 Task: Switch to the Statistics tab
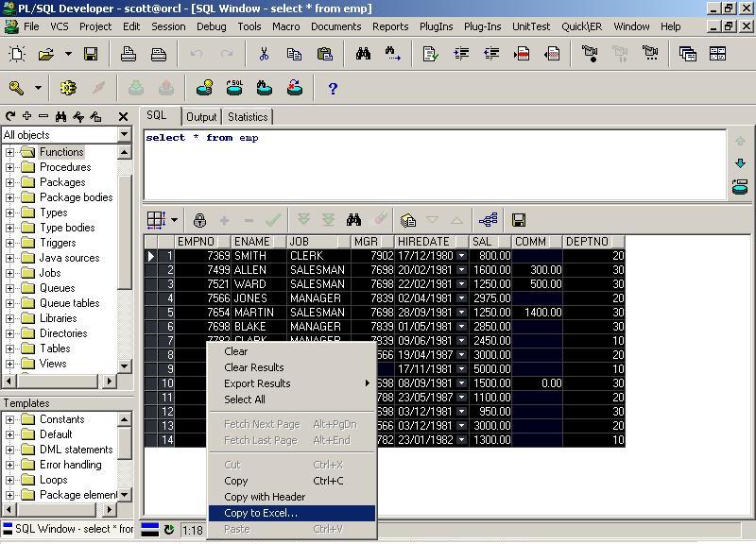(x=247, y=117)
